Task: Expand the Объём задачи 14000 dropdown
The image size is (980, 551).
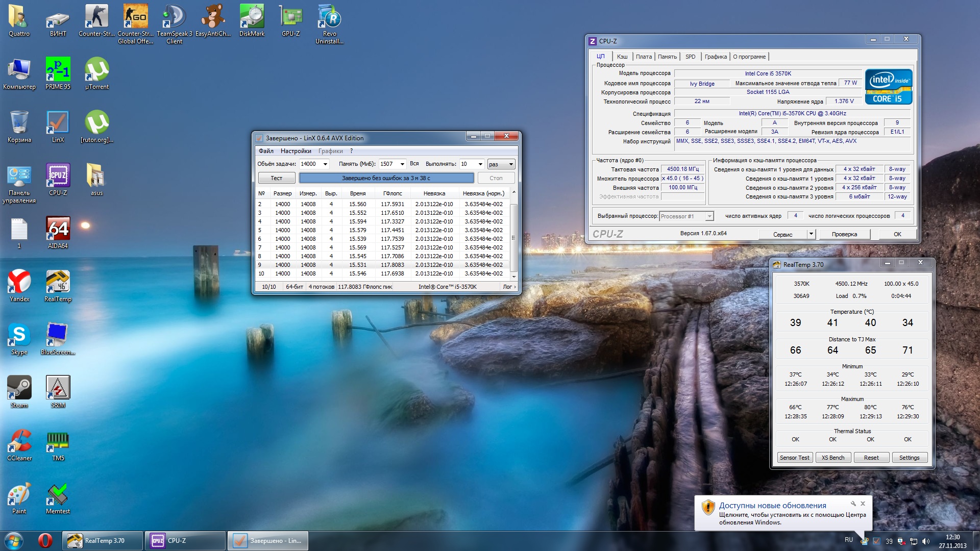Action: coord(325,164)
